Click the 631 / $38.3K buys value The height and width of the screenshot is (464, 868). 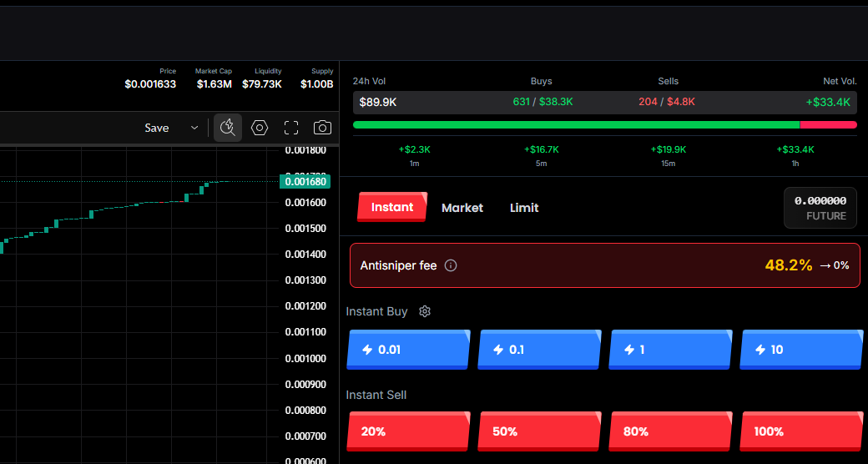pyautogui.click(x=542, y=102)
